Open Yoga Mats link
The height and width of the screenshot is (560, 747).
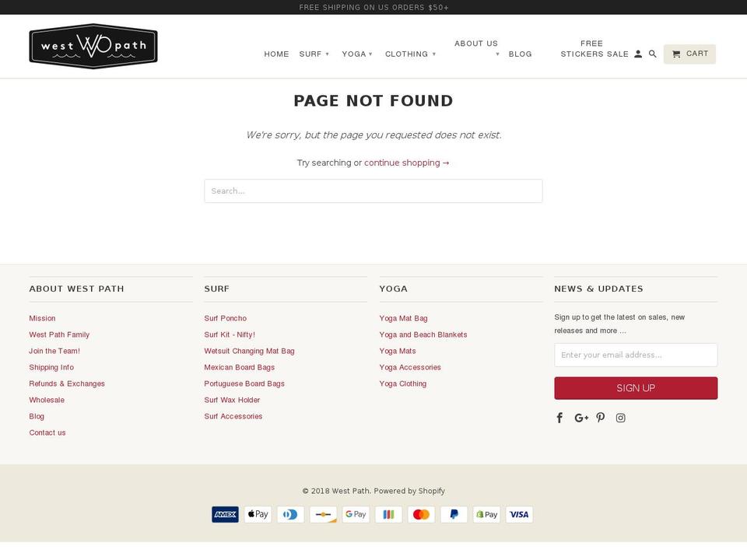398,351
